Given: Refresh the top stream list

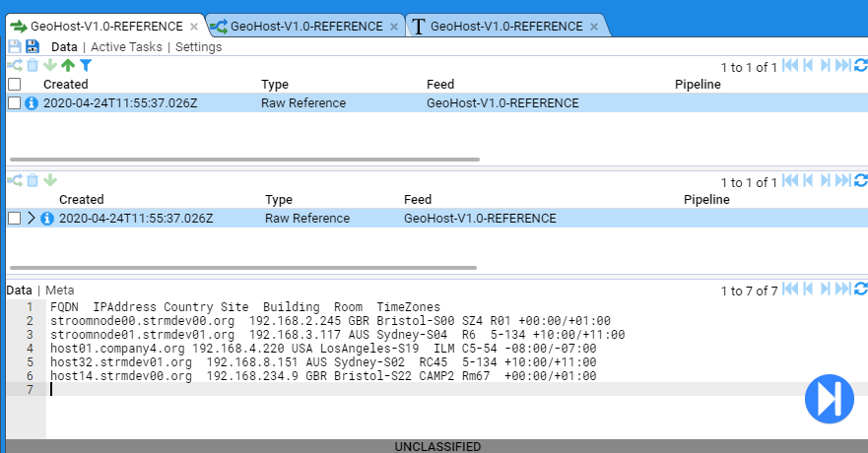Looking at the screenshot, I should pos(860,66).
